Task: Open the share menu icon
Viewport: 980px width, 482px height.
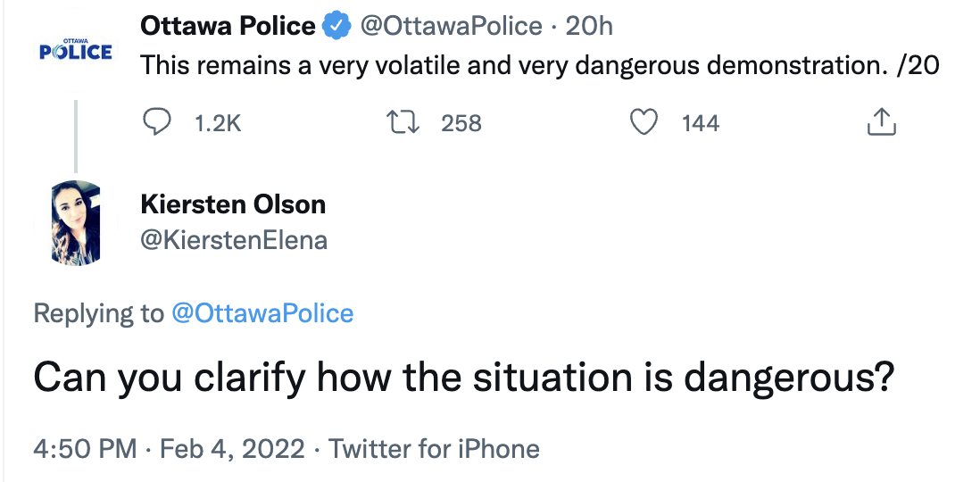Action: pyautogui.click(x=881, y=122)
